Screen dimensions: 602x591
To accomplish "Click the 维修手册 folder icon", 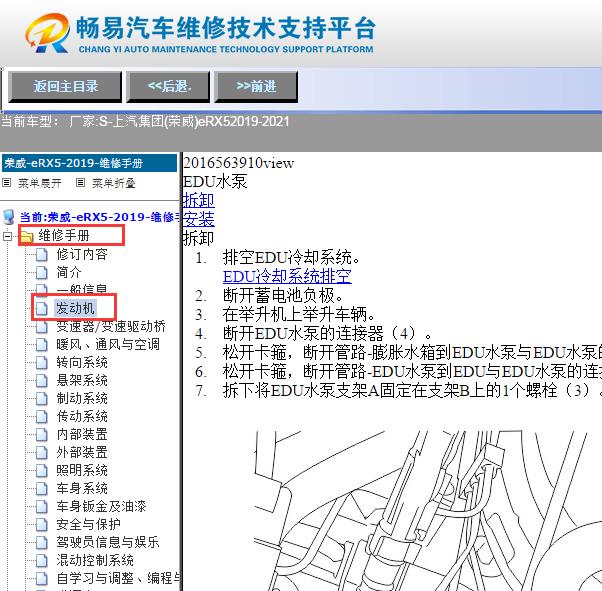I will click(x=26, y=237).
